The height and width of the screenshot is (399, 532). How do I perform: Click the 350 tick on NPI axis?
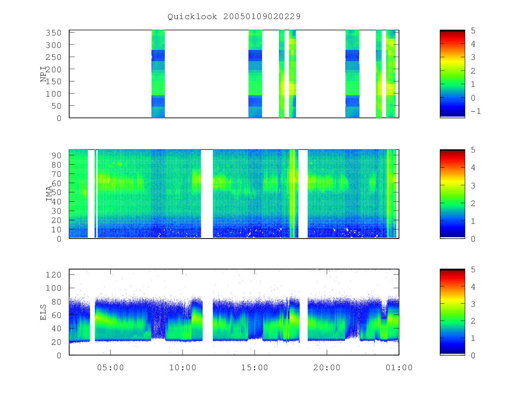pyautogui.click(x=55, y=33)
